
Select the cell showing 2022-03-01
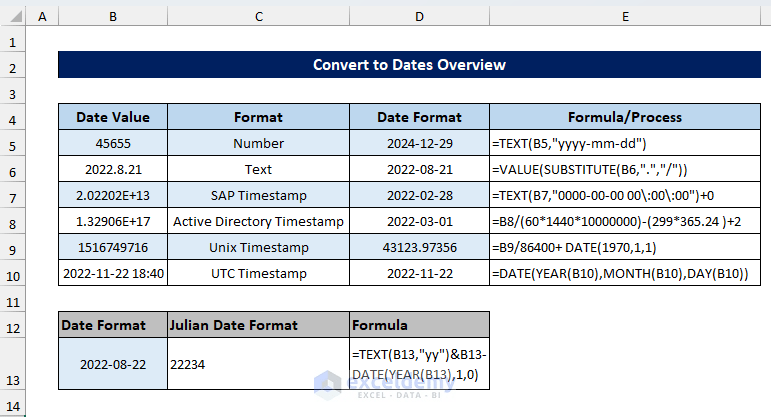point(419,221)
